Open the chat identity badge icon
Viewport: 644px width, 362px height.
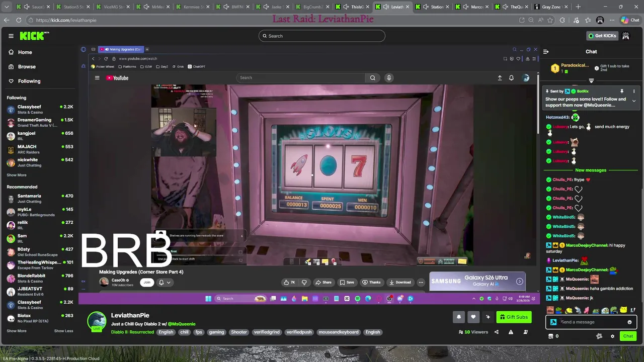click(599, 336)
